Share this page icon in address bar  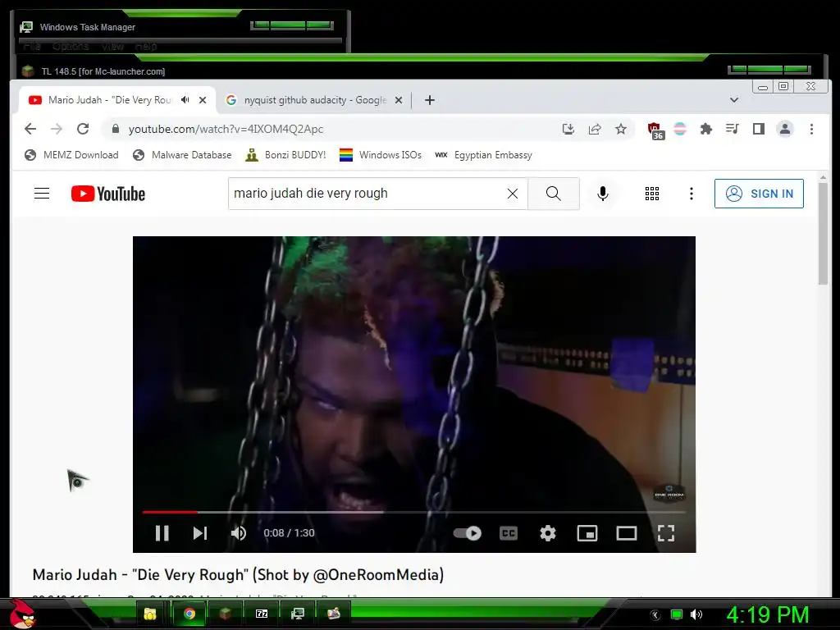point(595,129)
